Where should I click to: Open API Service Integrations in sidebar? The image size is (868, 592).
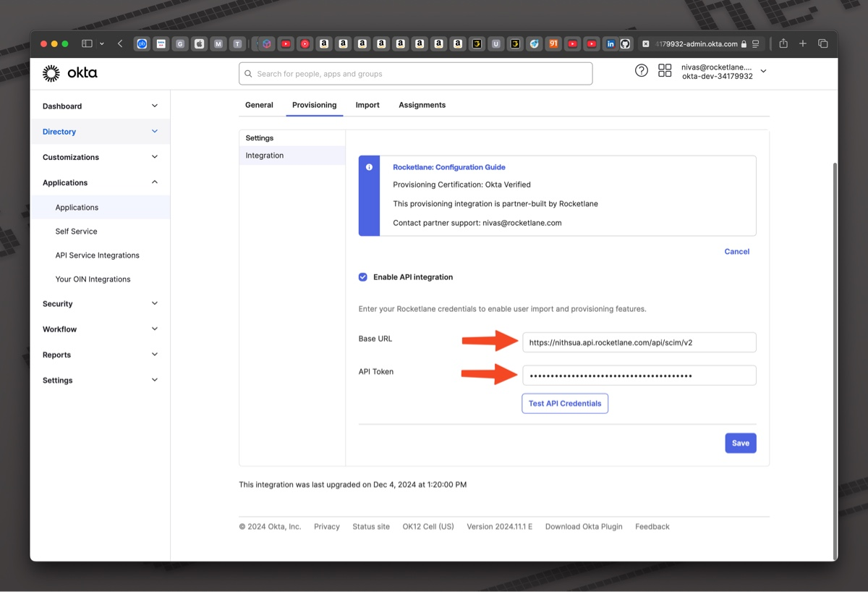(100, 255)
